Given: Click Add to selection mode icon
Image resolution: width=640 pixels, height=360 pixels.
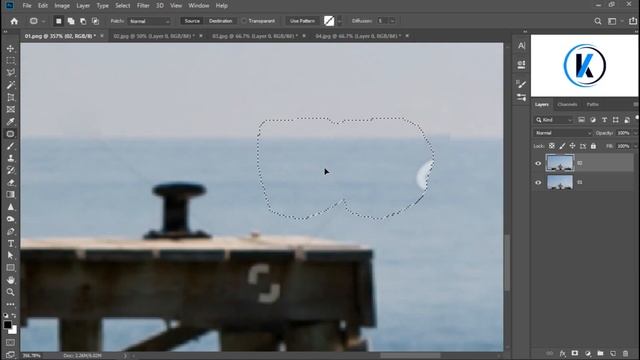Looking at the screenshot, I should [x=71, y=21].
